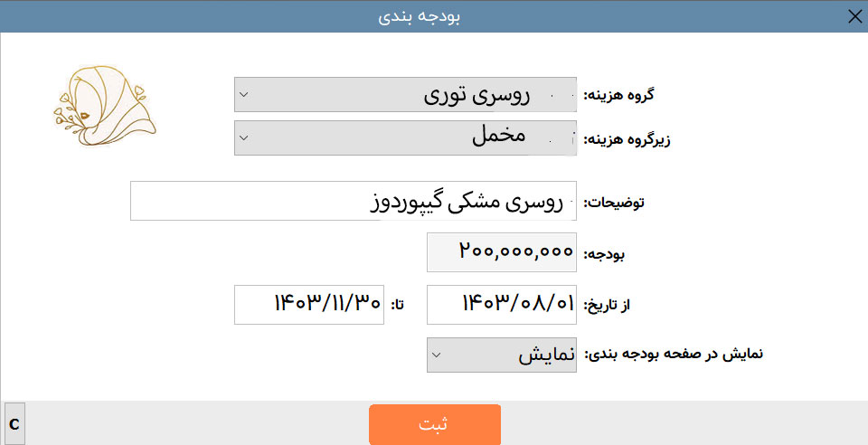Image resolution: width=868 pixels, height=445 pixels.
Task: Click the نمایش در صفحه بودجه بندی label
Action: click(x=673, y=354)
